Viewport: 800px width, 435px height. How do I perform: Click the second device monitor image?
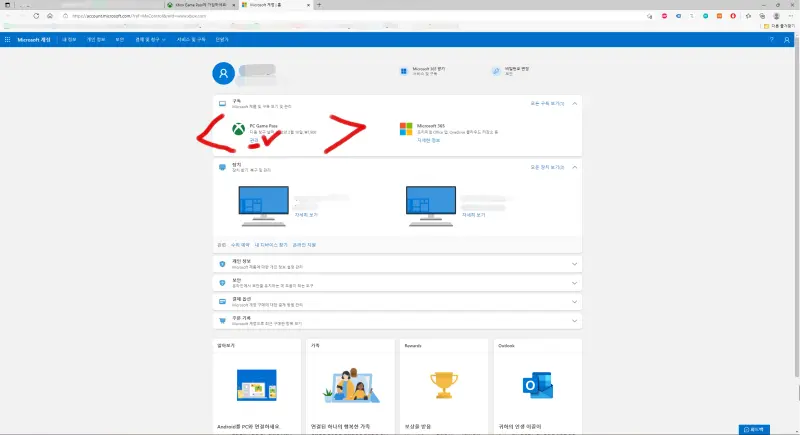pos(431,206)
